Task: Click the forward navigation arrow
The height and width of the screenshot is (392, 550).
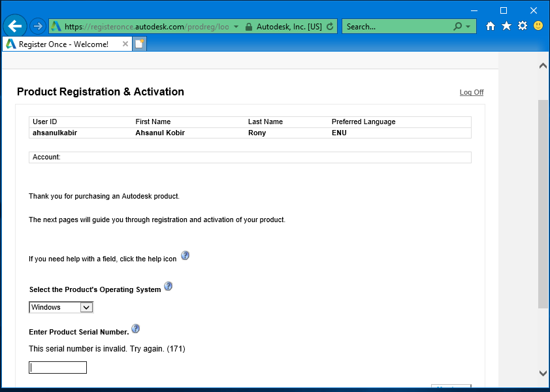Action: click(37, 25)
